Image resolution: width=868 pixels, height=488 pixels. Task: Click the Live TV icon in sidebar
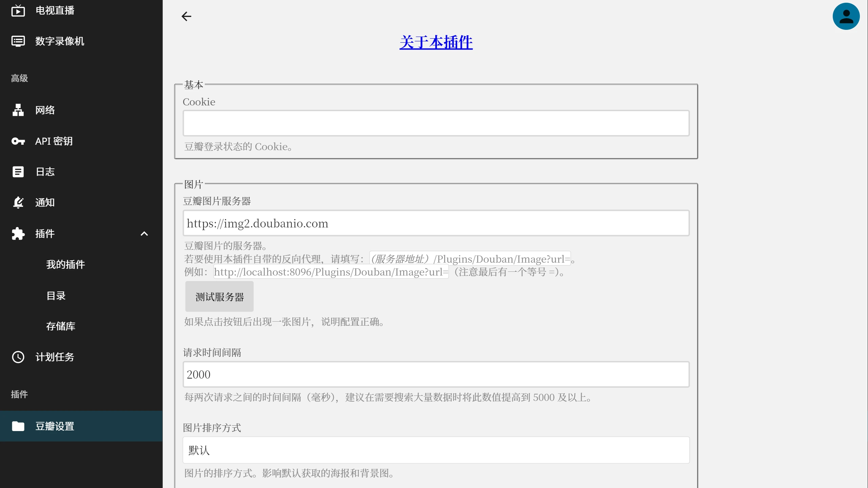pyautogui.click(x=18, y=11)
